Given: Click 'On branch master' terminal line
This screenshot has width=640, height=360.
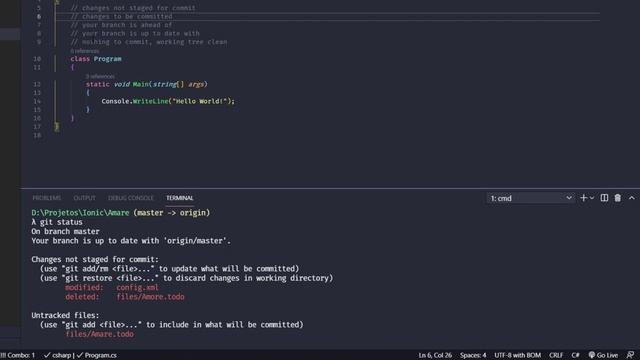Looking at the screenshot, I should tap(65, 231).
